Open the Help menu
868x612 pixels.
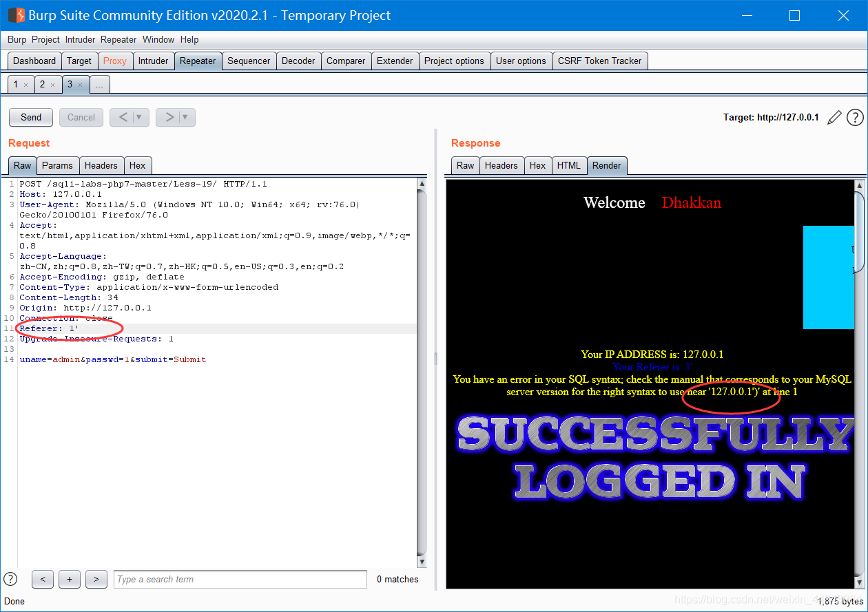tap(189, 40)
